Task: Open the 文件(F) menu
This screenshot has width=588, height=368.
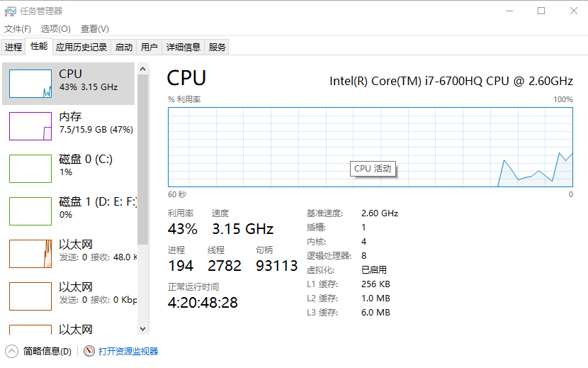Action: (18, 29)
